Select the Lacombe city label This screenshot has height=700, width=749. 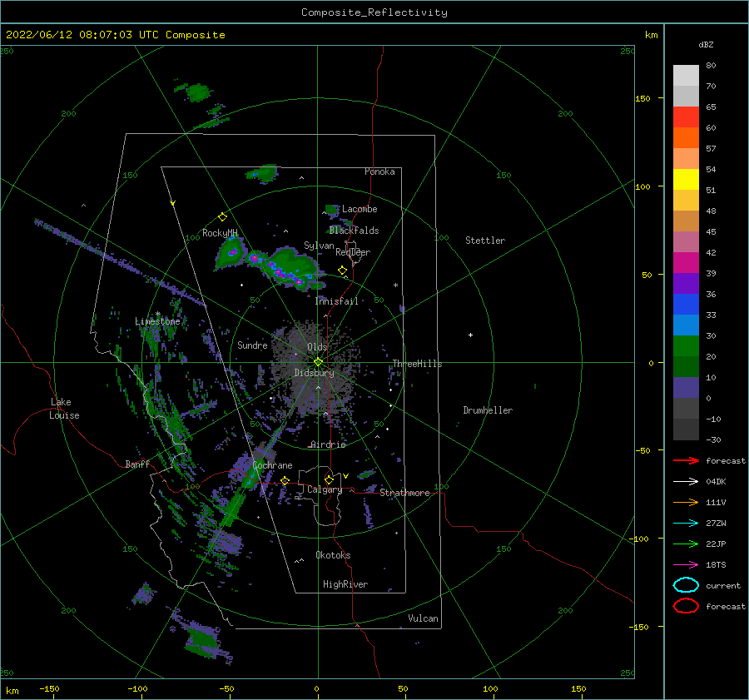coord(360,209)
